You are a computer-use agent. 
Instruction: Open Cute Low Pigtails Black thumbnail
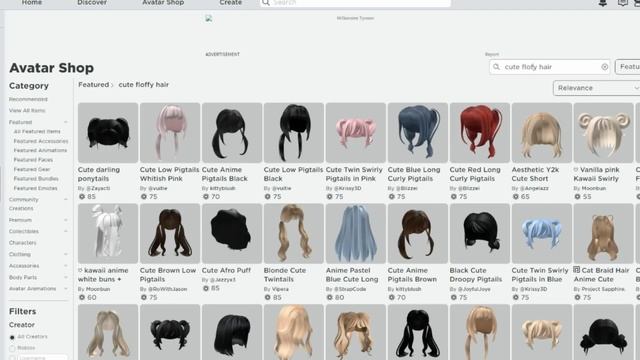click(x=294, y=133)
